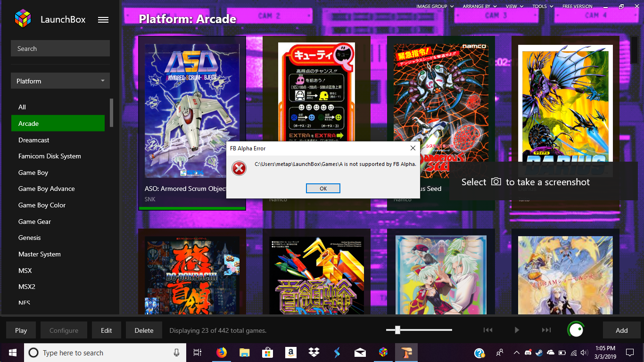This screenshot has height=362, width=644.
Task: Click FB Alpha icon in the taskbar
Action: tap(406, 353)
